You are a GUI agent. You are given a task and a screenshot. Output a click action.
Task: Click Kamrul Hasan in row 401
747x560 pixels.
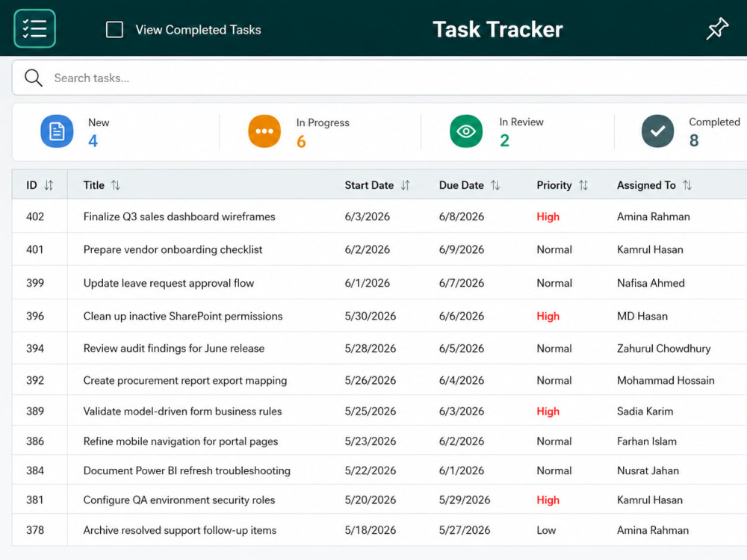(650, 249)
